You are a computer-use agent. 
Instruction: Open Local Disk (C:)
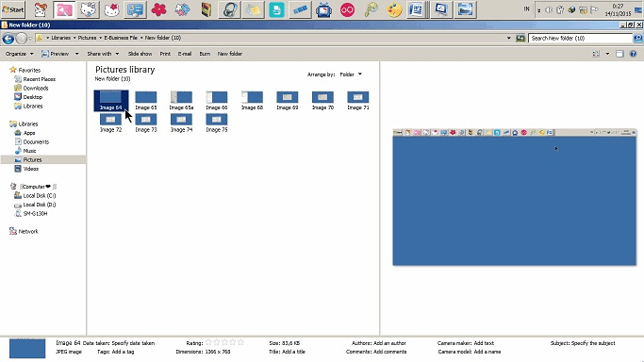35,196
